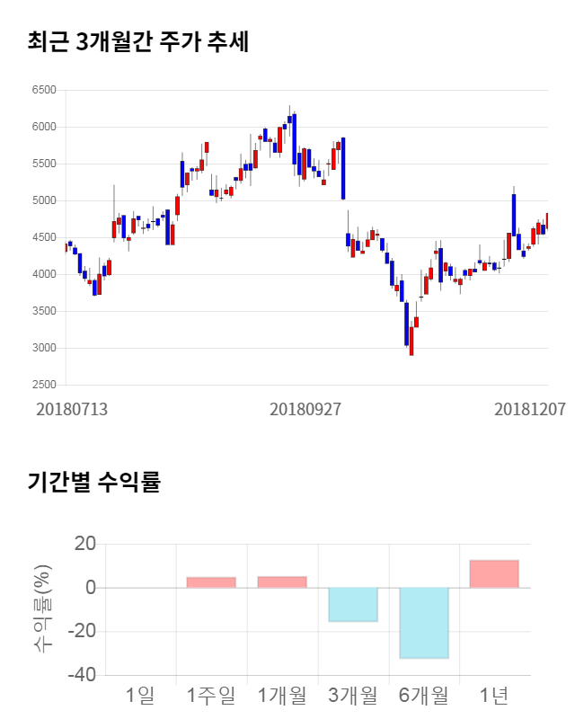Click the blue 3개월 negative return bar
This screenshot has width=575, height=728.
(x=352, y=604)
